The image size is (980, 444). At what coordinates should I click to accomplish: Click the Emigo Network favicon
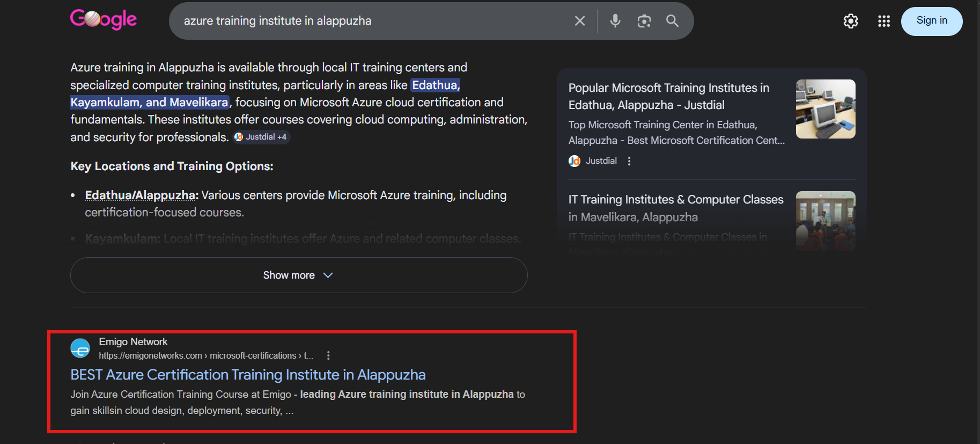click(x=80, y=348)
